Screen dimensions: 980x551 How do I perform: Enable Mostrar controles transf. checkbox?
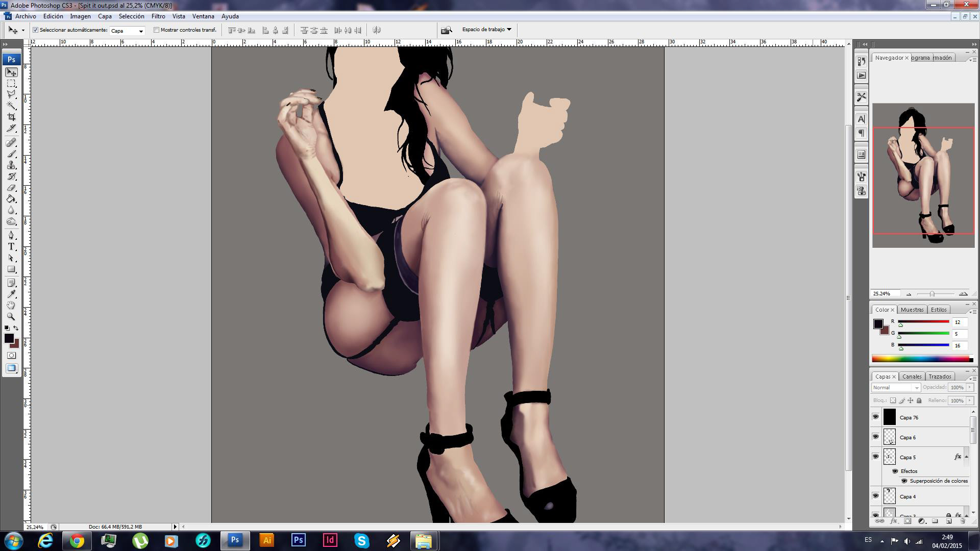157,30
